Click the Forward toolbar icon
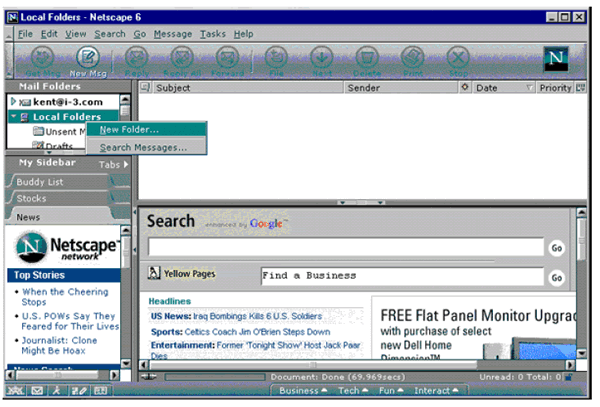Screen dimensions: 600x407 pyautogui.click(x=227, y=58)
